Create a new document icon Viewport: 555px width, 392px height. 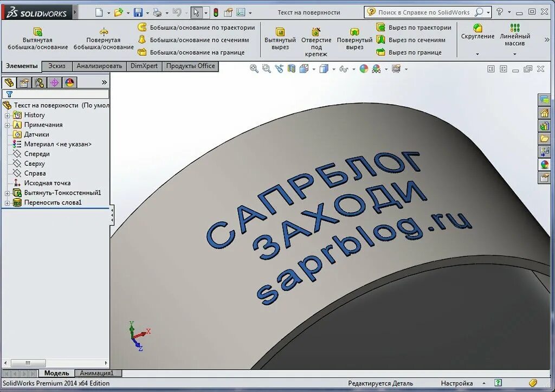click(99, 12)
